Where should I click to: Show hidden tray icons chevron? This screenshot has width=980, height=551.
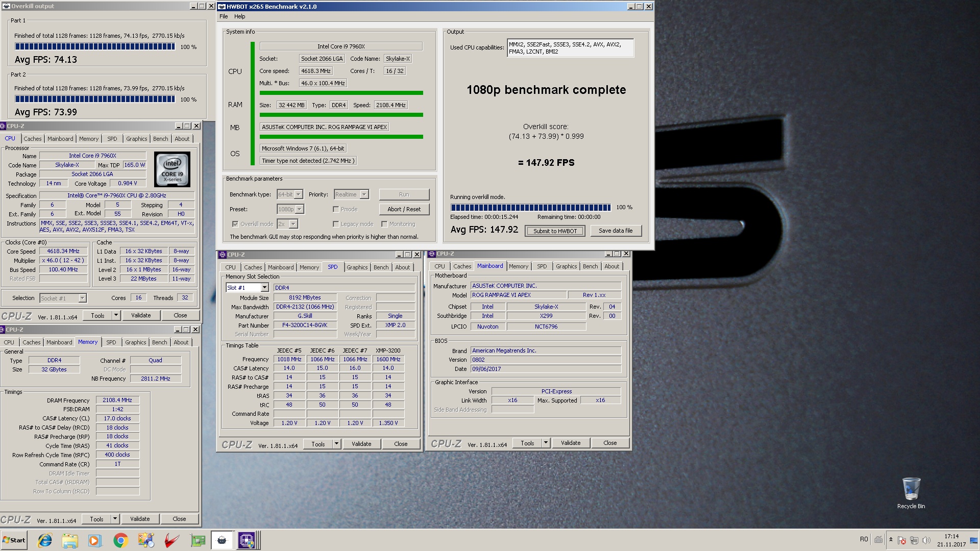(x=891, y=539)
